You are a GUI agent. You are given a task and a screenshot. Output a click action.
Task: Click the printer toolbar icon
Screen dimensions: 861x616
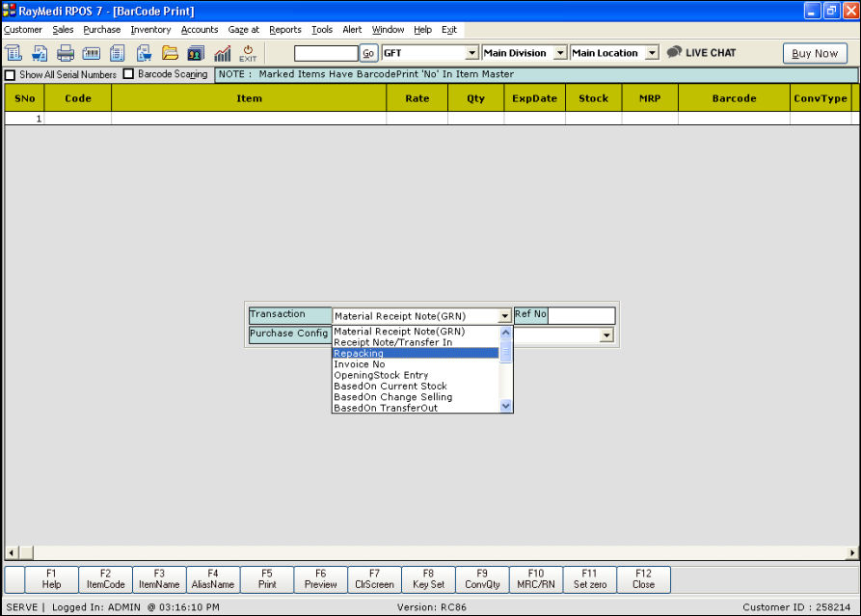click(x=66, y=53)
